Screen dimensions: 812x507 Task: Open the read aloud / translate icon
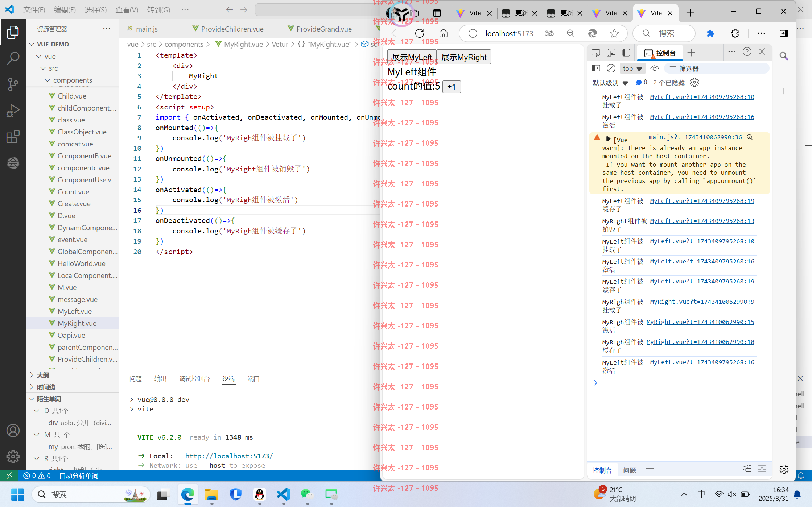[549, 33]
